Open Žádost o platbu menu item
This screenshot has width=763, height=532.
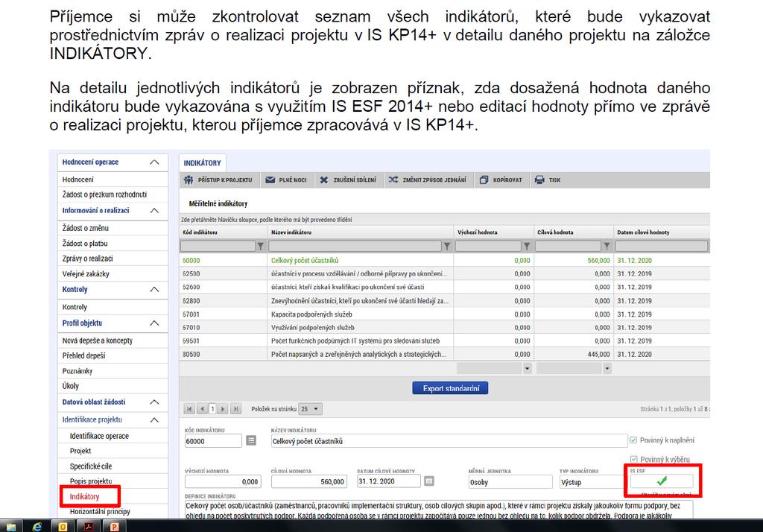pyautogui.click(x=85, y=244)
